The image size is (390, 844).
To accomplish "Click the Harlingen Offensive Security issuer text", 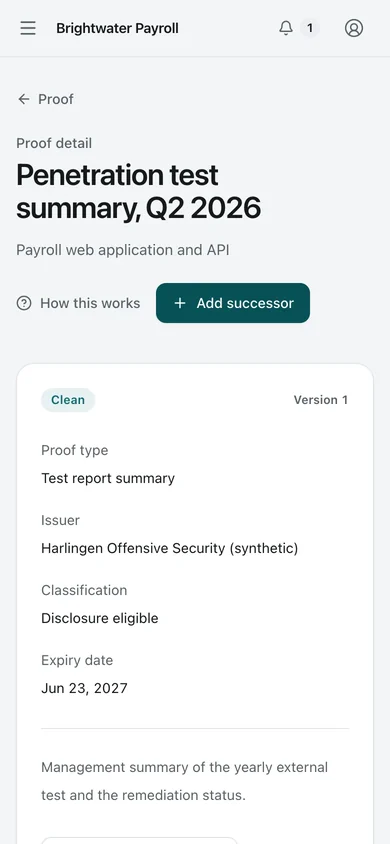I will pyautogui.click(x=169, y=548).
